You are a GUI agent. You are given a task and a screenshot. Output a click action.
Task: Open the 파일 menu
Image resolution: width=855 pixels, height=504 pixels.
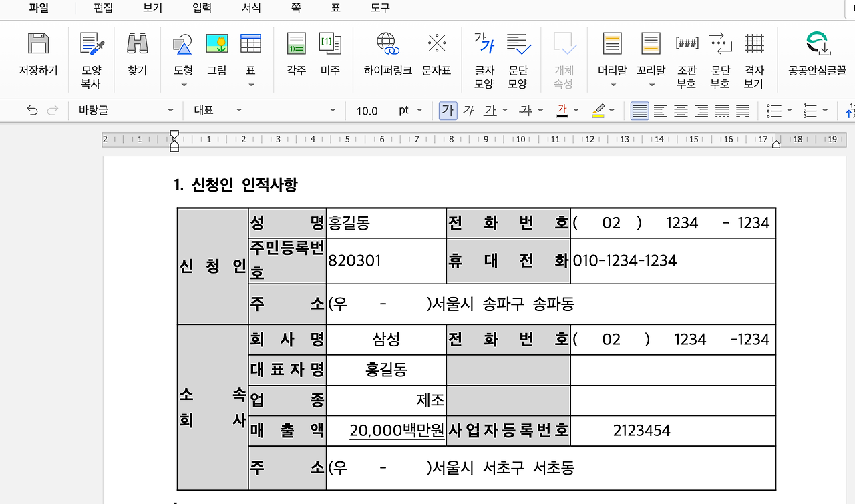point(39,9)
